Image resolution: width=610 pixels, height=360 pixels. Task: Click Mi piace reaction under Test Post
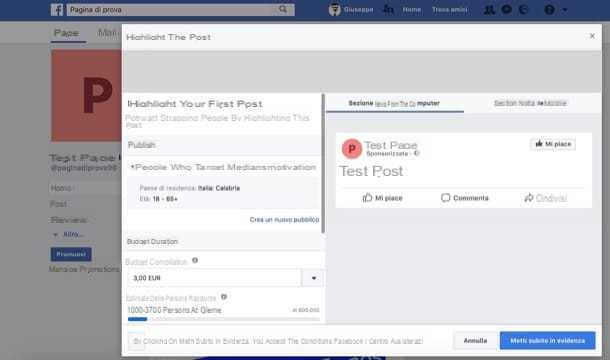coord(382,198)
